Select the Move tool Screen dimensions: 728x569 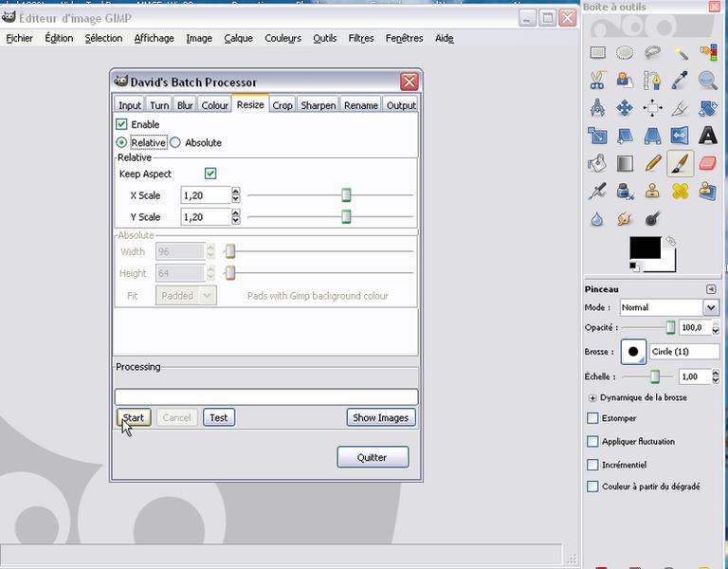point(625,108)
